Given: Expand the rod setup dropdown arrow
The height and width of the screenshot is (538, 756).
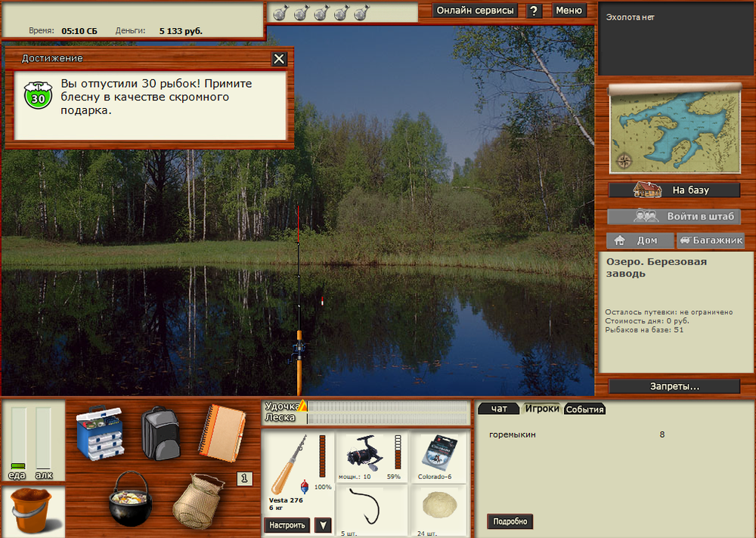Looking at the screenshot, I should pyautogui.click(x=323, y=525).
